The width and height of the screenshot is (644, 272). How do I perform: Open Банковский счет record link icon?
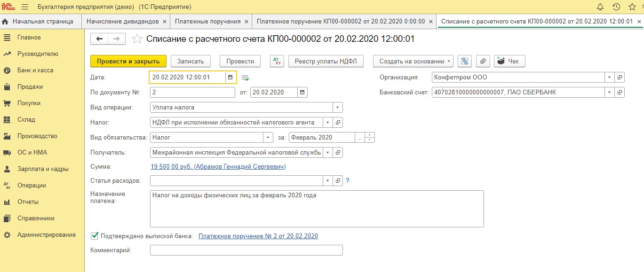[x=620, y=92]
